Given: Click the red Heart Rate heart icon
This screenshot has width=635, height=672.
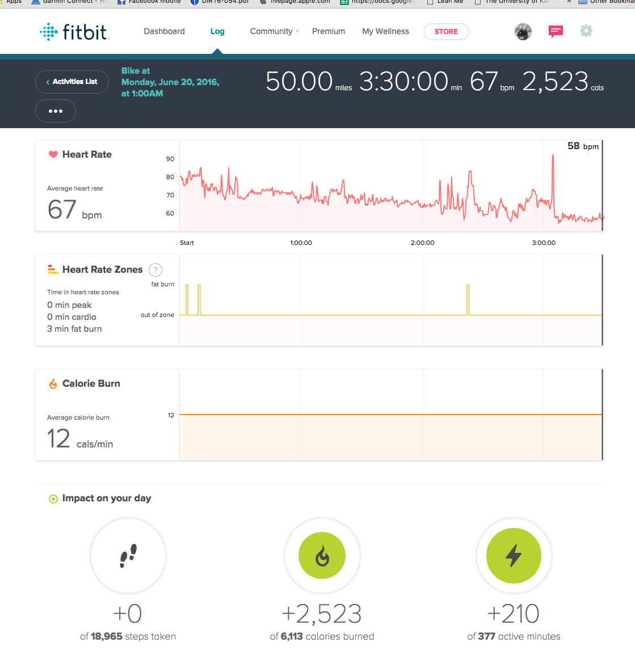Looking at the screenshot, I should coord(53,154).
